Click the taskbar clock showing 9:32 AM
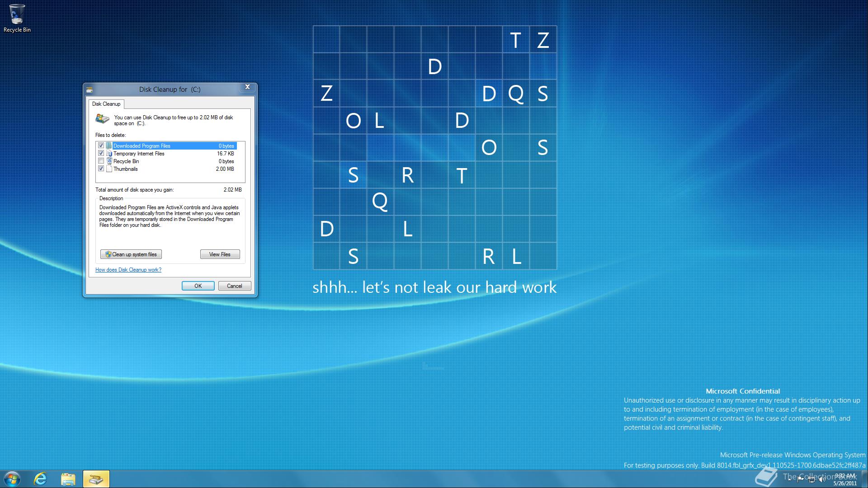The height and width of the screenshot is (488, 868). [x=845, y=479]
